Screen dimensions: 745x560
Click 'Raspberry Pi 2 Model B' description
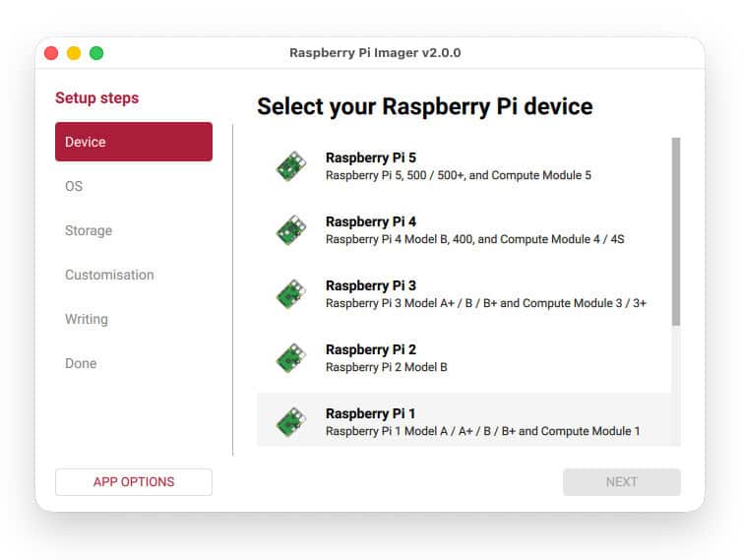point(387,367)
